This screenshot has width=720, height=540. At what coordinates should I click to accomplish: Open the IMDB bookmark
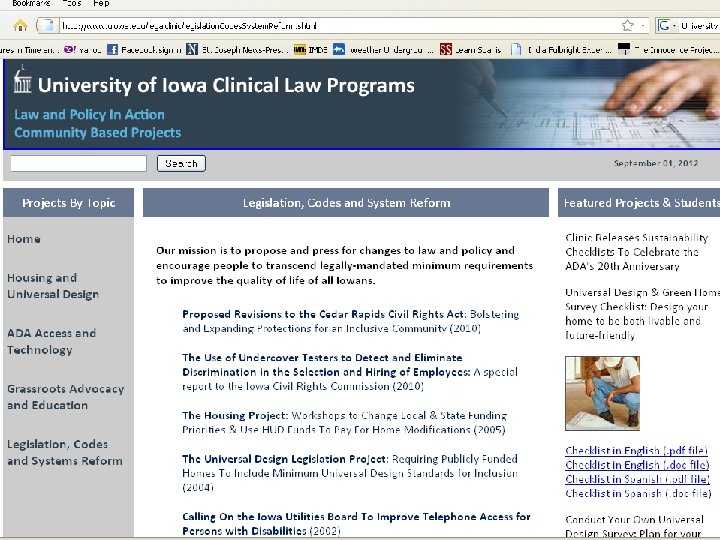[x=310, y=49]
